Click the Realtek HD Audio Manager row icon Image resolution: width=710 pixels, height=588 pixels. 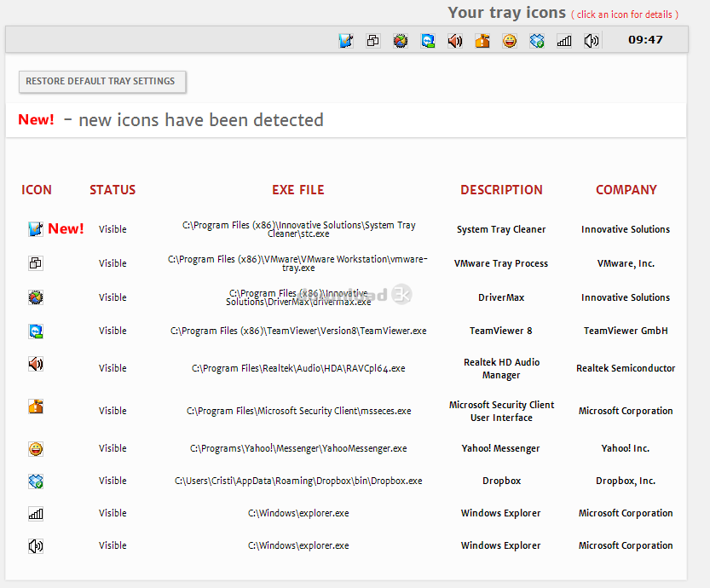[x=36, y=364]
